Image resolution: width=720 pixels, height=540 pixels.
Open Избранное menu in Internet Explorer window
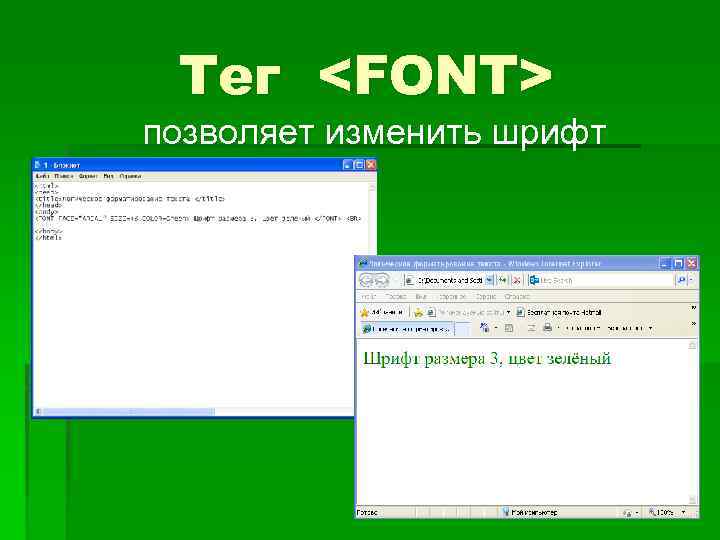tap(452, 297)
